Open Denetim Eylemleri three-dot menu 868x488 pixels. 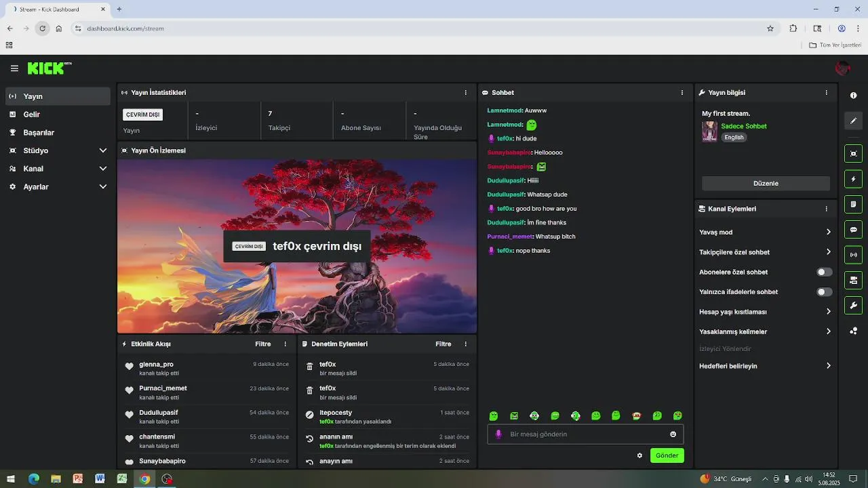pos(465,344)
